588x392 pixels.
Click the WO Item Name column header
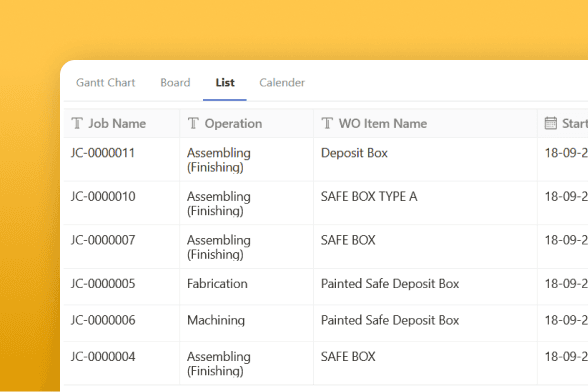[383, 123]
